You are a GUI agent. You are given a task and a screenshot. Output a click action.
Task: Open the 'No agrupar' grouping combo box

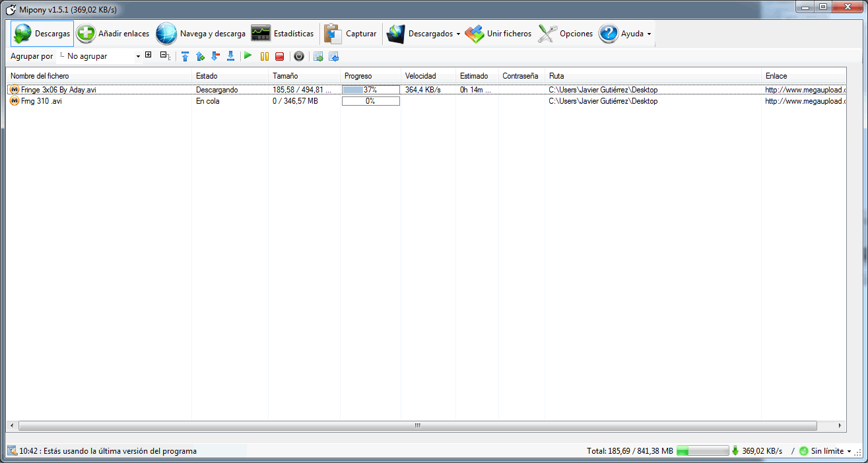click(x=100, y=56)
